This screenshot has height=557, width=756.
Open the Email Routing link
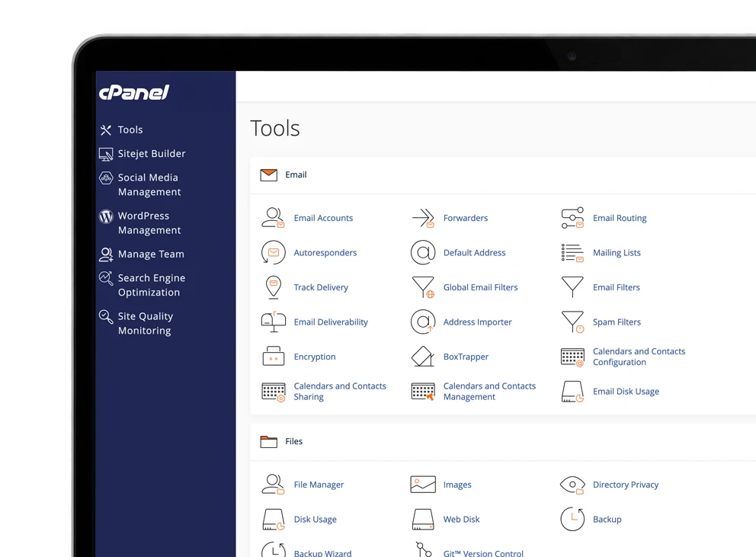point(620,218)
